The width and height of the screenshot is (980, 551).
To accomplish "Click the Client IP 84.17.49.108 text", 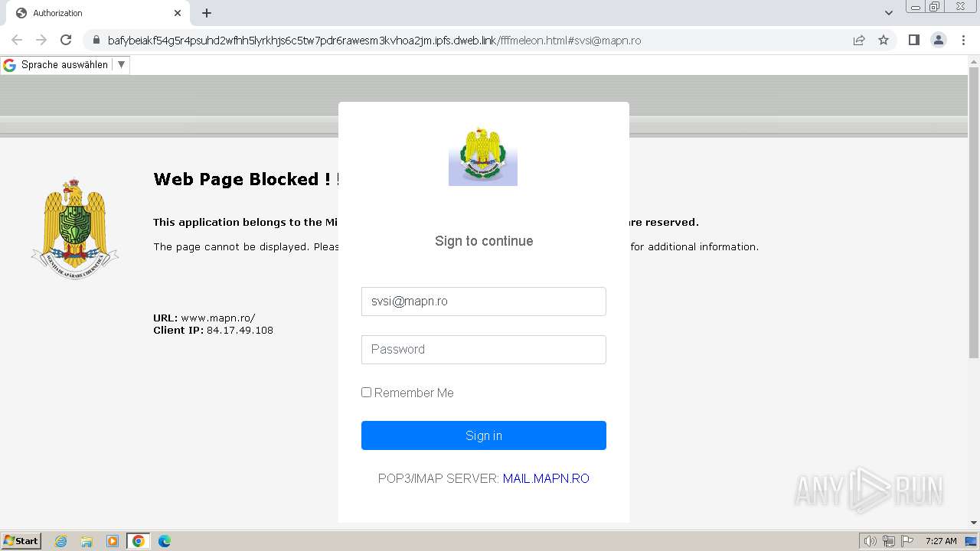I will click(x=213, y=331).
